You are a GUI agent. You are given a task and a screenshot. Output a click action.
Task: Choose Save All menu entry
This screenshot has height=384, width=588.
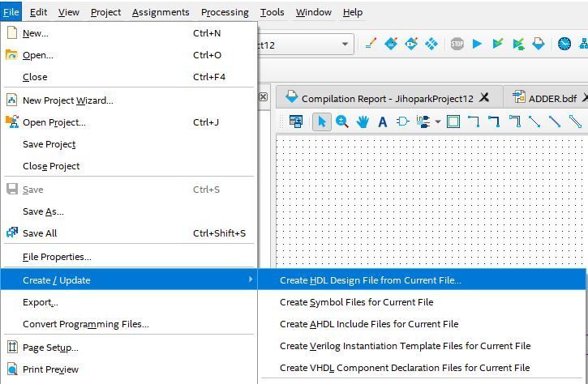pos(129,233)
